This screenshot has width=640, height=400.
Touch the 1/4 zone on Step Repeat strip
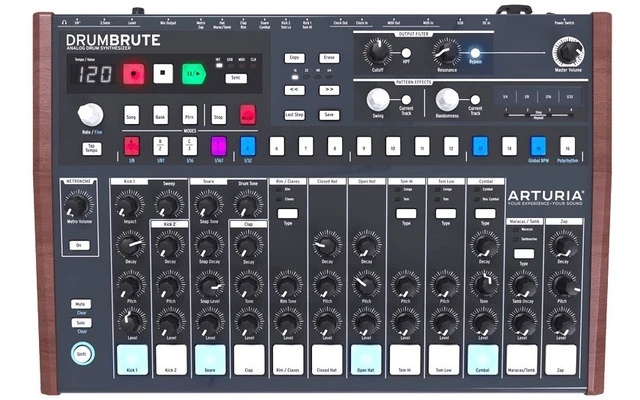tap(505, 97)
